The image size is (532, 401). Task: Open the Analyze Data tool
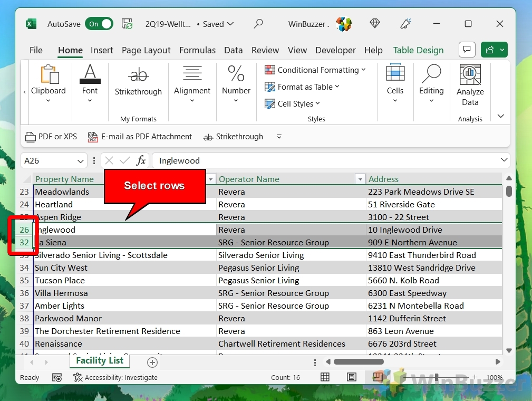[x=470, y=85]
